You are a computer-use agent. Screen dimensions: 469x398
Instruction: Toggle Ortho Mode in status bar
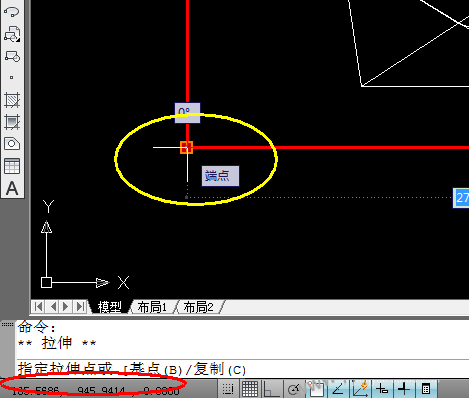(271, 389)
